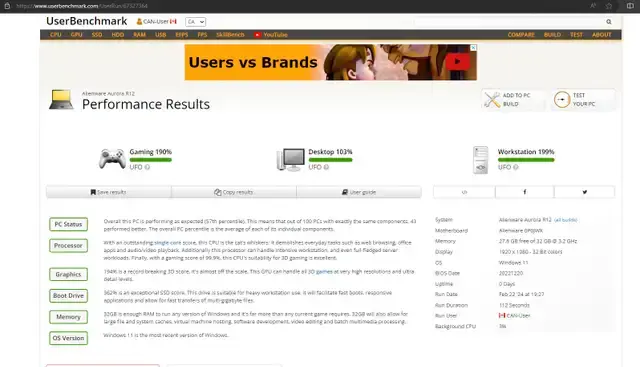The height and width of the screenshot is (367, 640).
Task: Click the desktop monitor icon
Action: coord(291,160)
